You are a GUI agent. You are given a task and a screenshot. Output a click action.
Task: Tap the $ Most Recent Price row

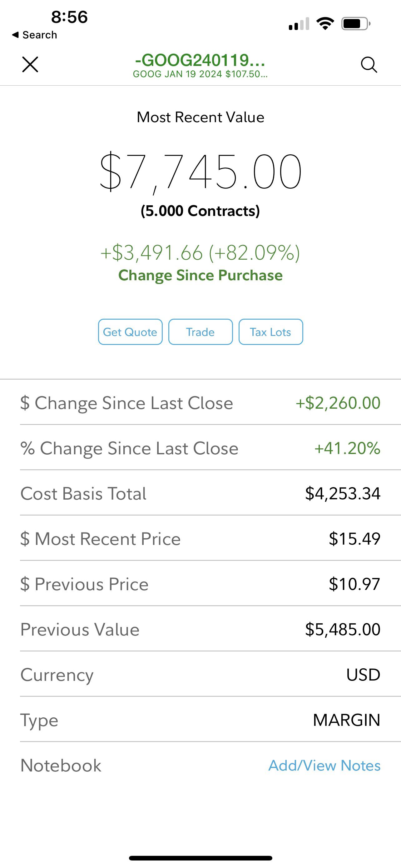pyautogui.click(x=200, y=538)
